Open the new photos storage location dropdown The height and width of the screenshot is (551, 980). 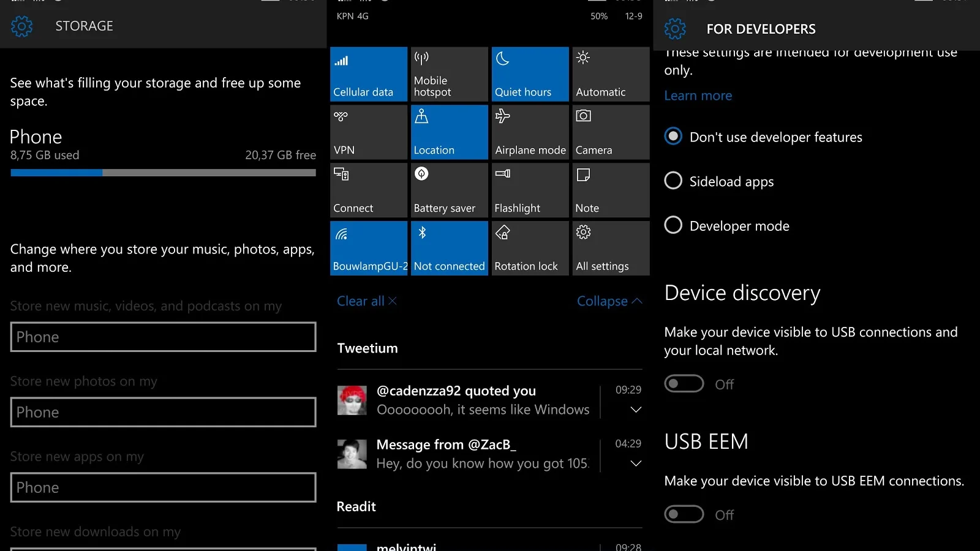[x=163, y=412]
